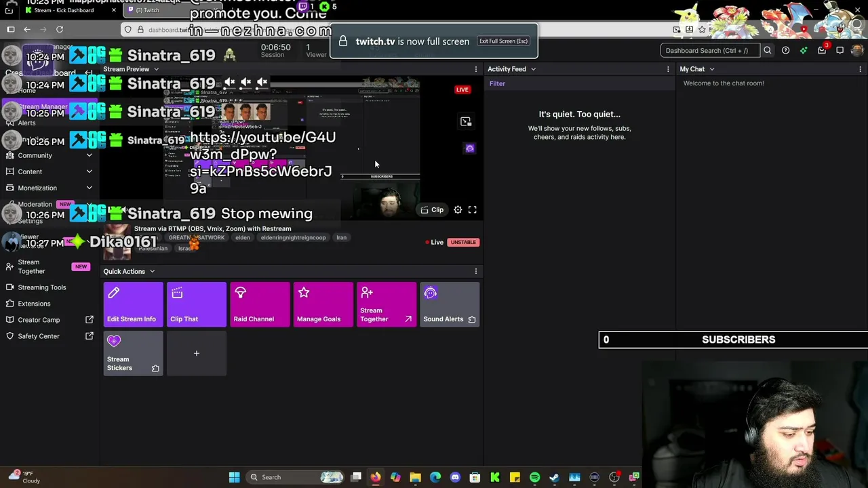Open Discord from the taskbar
This screenshot has height=488, width=868.
pyautogui.click(x=455, y=477)
